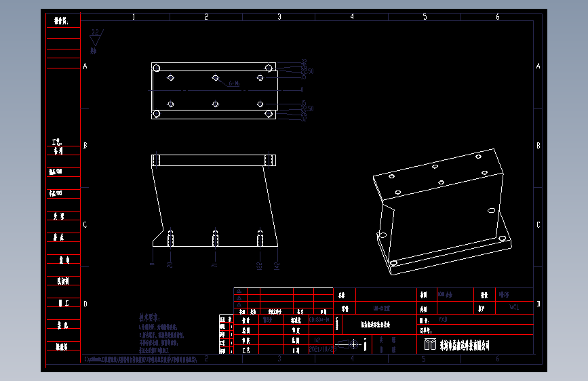Select the isometric 3D view of the bracket
Screen dimensions: 588x381
[442, 212]
